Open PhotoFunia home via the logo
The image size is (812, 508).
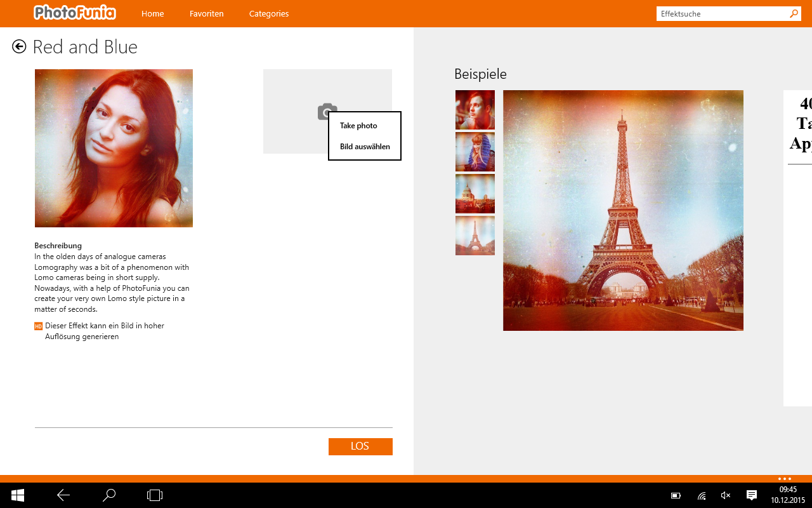(x=74, y=13)
